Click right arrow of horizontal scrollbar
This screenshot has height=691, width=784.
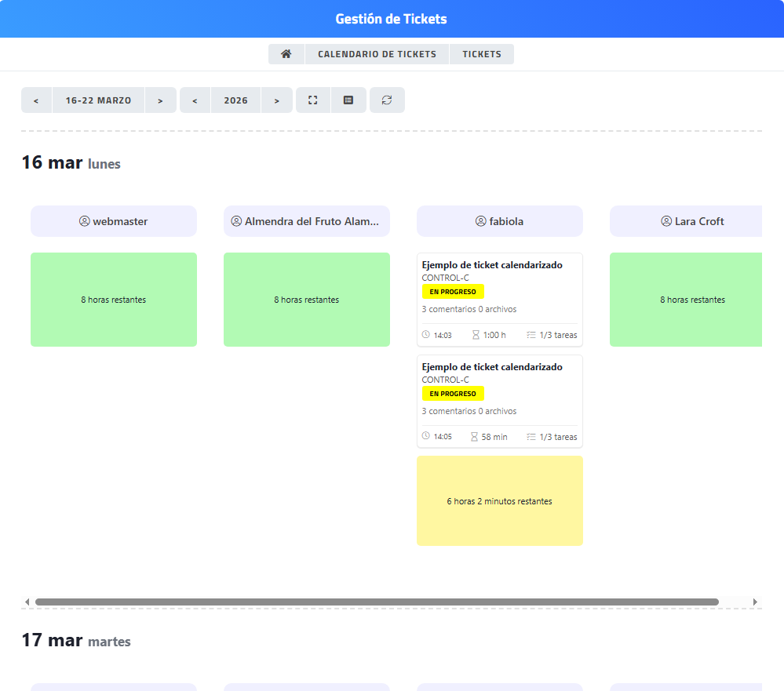[x=755, y=602]
